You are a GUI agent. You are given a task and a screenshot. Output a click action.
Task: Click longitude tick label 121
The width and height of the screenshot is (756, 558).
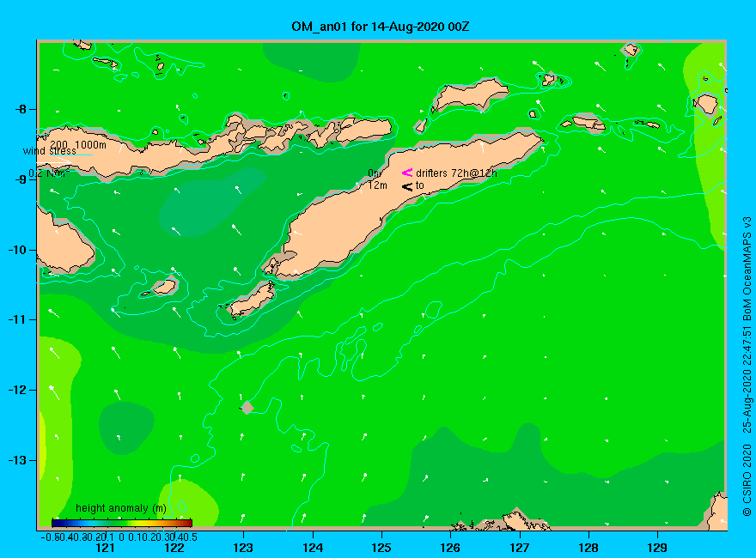click(x=105, y=548)
